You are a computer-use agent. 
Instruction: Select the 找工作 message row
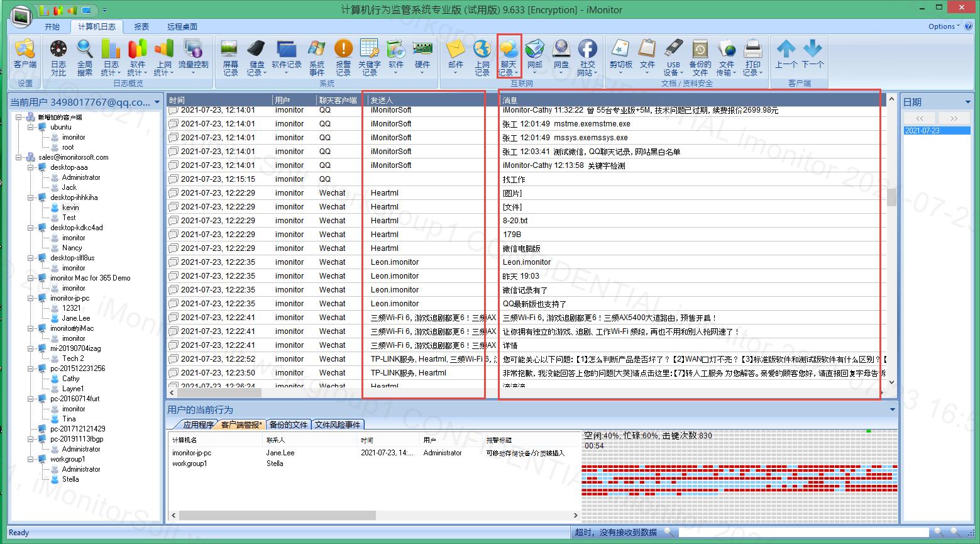coord(527,179)
